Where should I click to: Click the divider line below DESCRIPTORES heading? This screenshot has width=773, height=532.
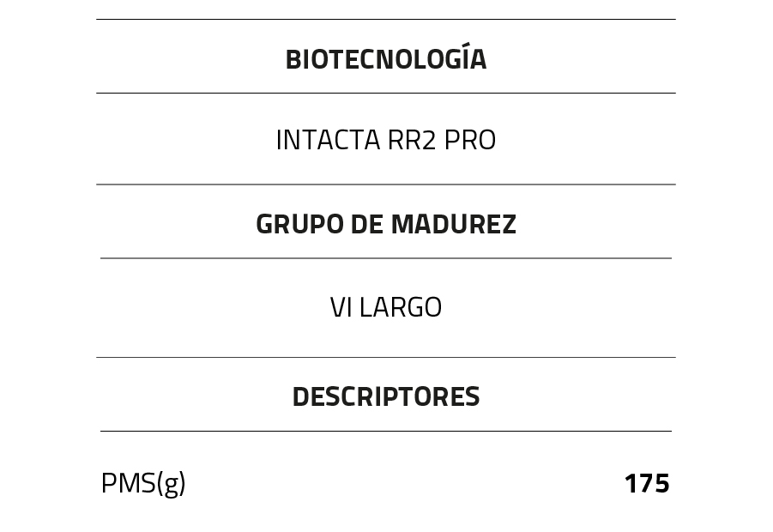point(386,431)
